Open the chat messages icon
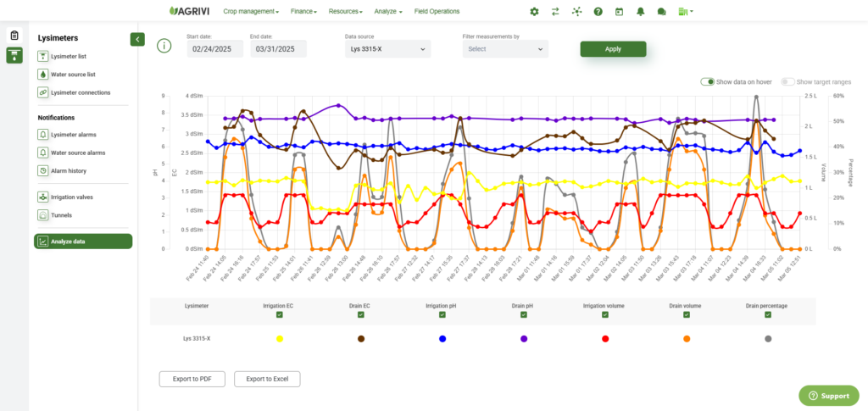The width and height of the screenshot is (868, 411). [x=661, y=12]
